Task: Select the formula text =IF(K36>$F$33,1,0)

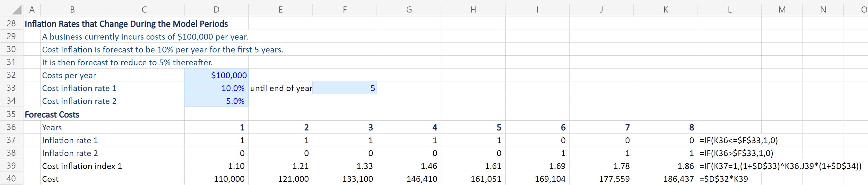Action: click(736, 153)
